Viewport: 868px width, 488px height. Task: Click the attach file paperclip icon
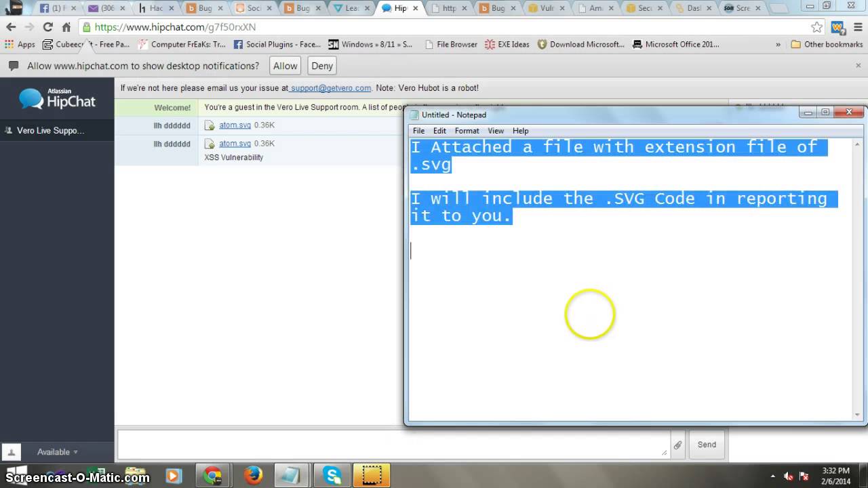coord(677,445)
